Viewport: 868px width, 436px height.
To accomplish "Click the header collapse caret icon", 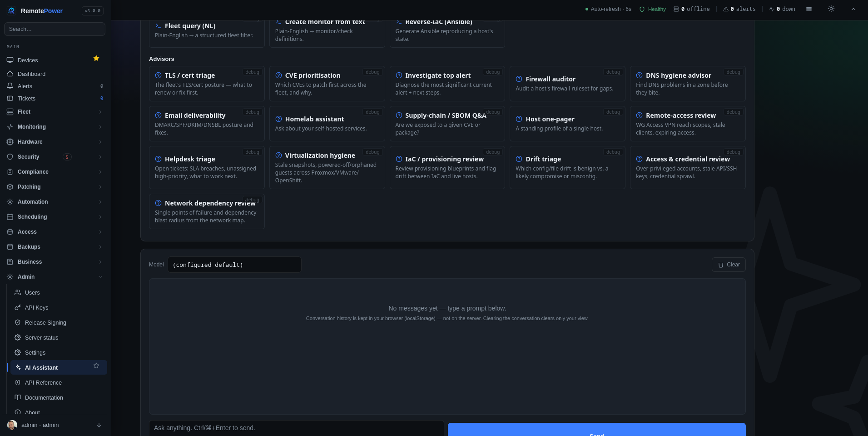I will tap(853, 9).
